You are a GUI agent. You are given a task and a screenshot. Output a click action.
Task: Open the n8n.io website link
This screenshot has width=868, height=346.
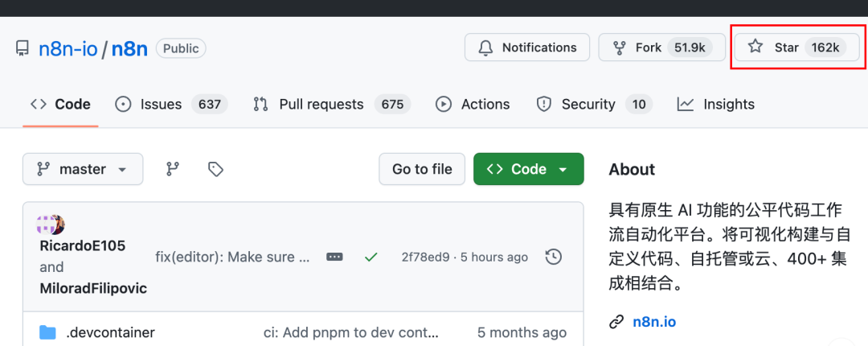click(x=654, y=322)
